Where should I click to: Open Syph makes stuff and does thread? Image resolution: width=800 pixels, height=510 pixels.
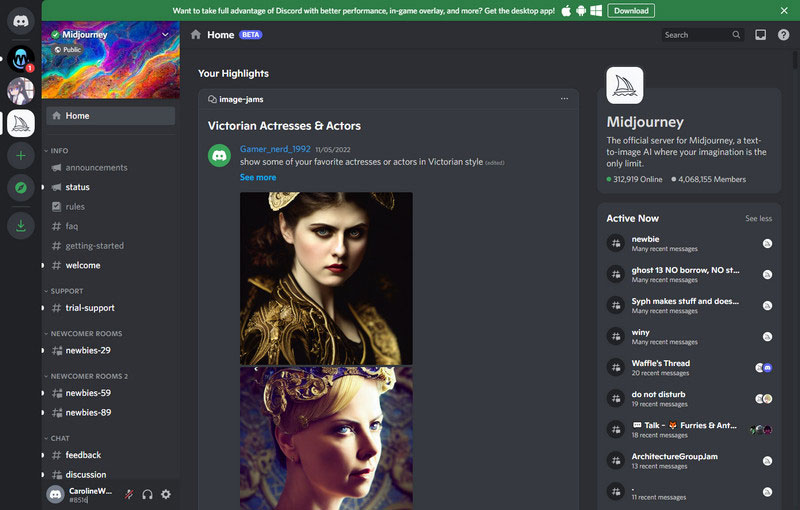689,305
